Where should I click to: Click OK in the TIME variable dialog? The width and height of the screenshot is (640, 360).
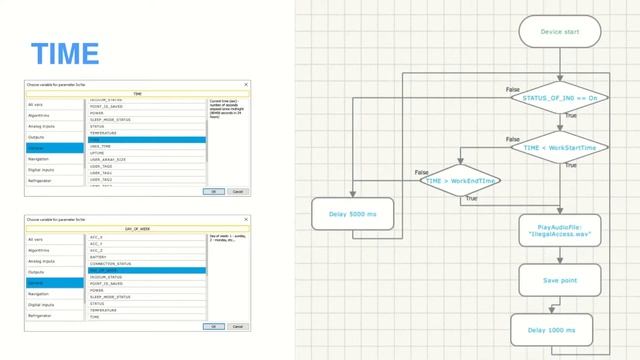(213, 191)
